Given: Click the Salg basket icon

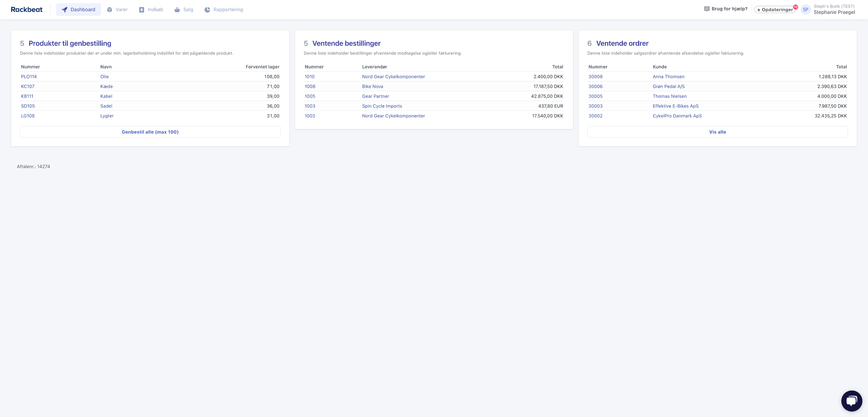Looking at the screenshot, I should pos(177,9).
